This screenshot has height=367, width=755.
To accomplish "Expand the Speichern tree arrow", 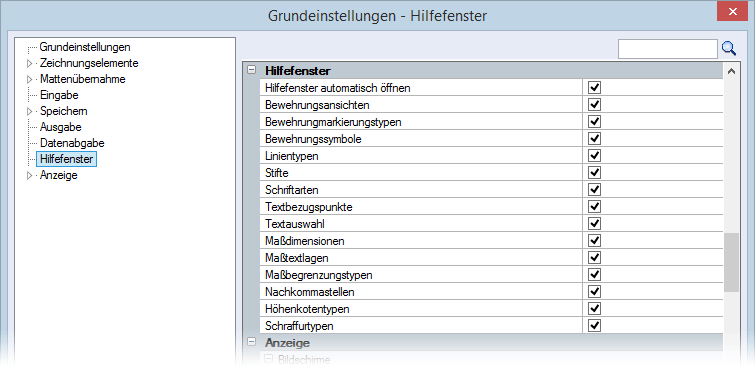I will tap(30, 111).
